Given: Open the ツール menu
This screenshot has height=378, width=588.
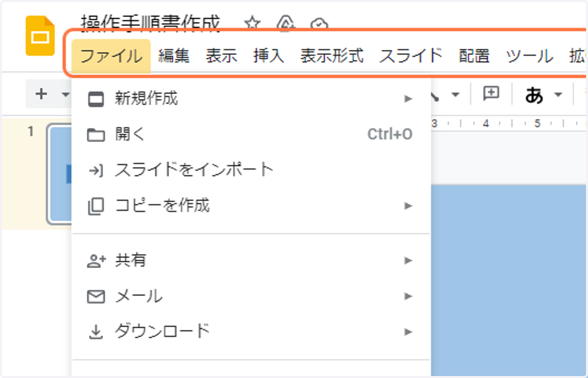Looking at the screenshot, I should pyautogui.click(x=530, y=56).
